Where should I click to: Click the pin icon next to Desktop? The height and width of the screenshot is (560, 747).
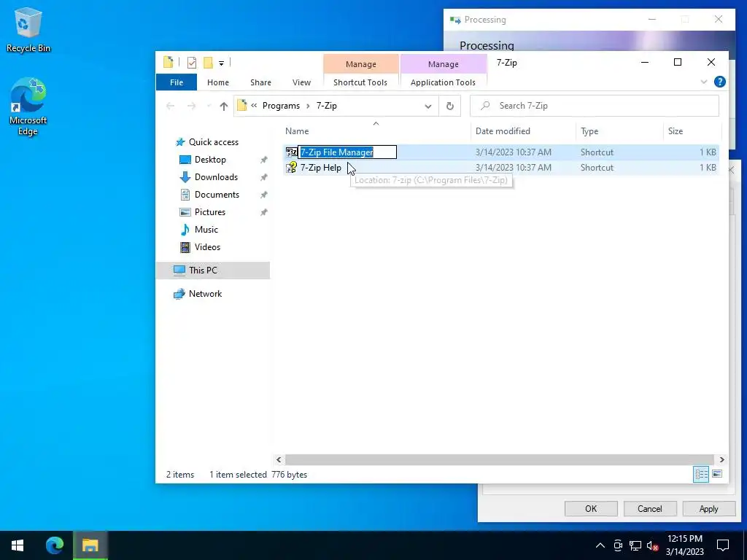click(263, 160)
